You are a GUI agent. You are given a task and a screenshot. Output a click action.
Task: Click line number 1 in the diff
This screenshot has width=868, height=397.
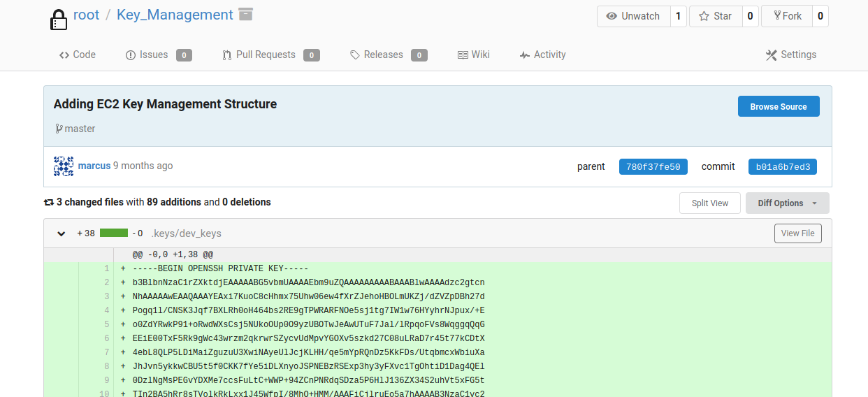coord(106,268)
